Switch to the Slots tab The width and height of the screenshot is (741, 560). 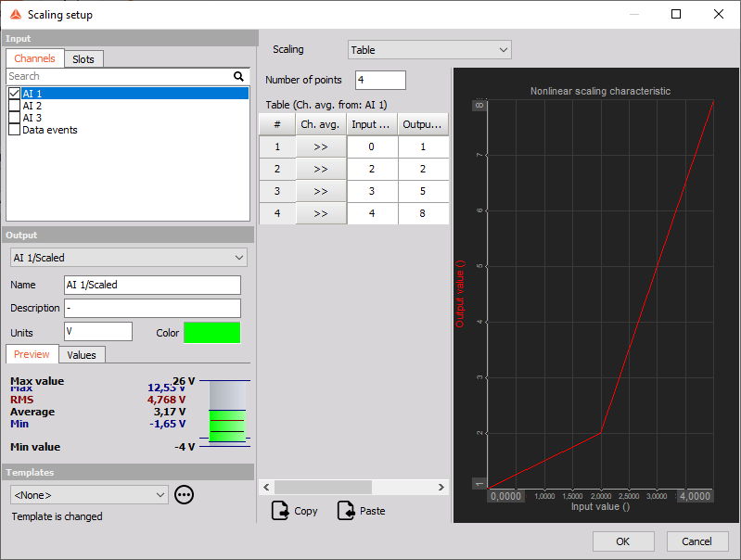83,59
